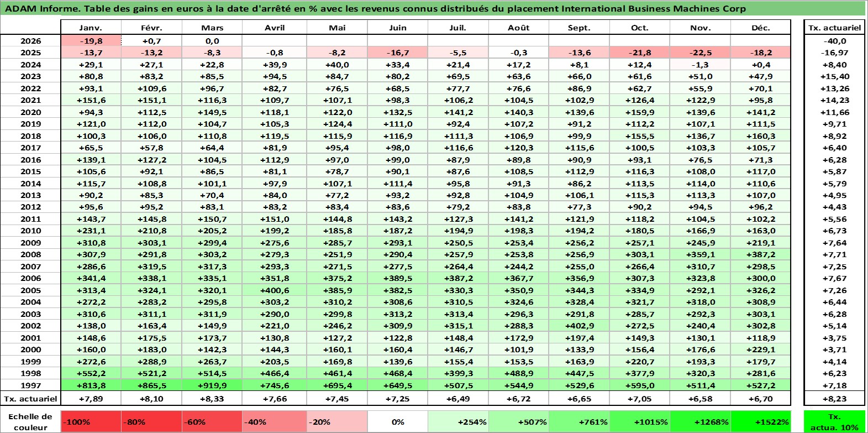Click the +160,3 cell in row 2018
Viewport: 868px width, 433px height.
(761, 136)
